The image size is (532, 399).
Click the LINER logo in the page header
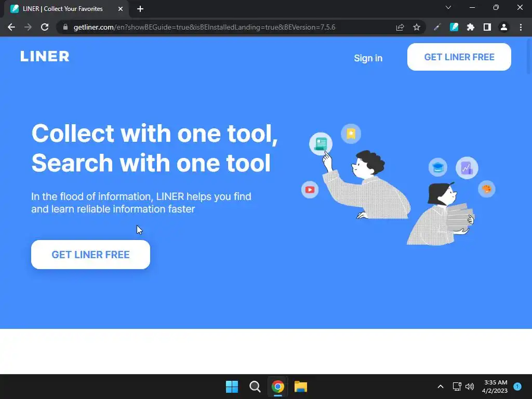coord(45,56)
